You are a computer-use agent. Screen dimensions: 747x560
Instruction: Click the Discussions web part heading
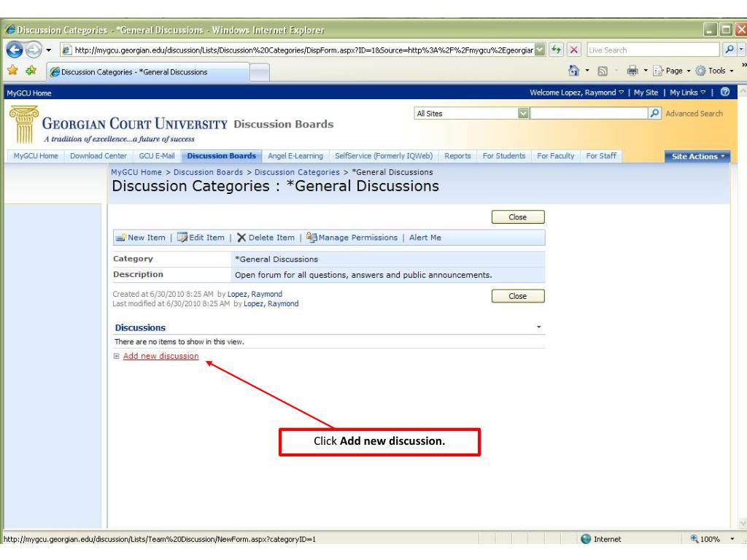point(140,327)
